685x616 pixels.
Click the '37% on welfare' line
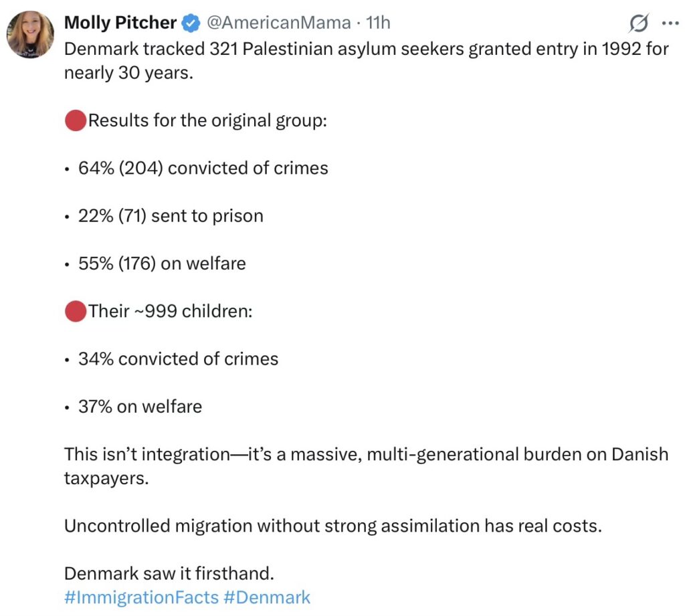(x=140, y=406)
